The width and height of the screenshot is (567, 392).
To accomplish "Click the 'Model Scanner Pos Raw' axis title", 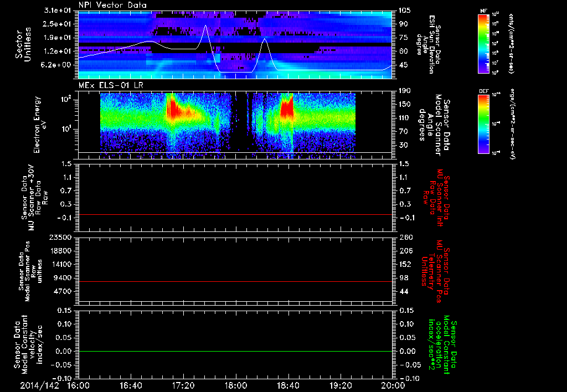I will 30,271.
